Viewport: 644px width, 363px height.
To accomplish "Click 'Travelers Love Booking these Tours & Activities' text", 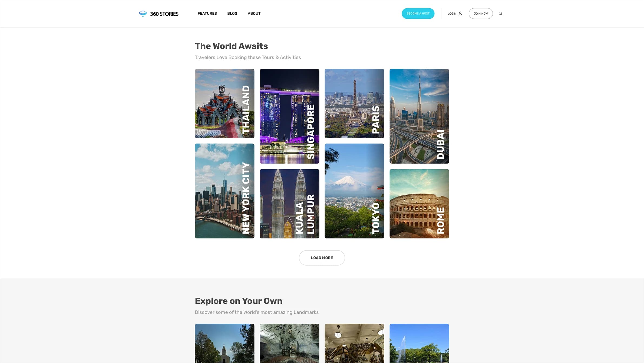I will [x=248, y=57].
